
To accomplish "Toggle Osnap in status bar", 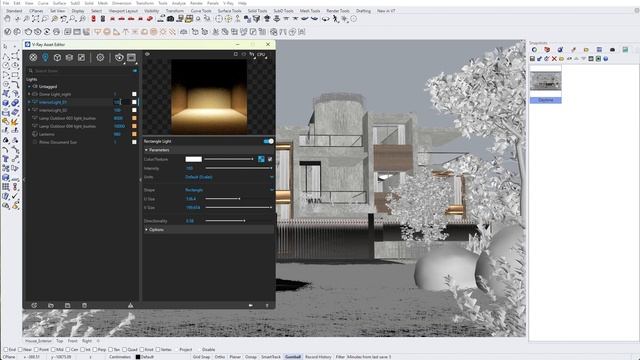I will point(251,357).
